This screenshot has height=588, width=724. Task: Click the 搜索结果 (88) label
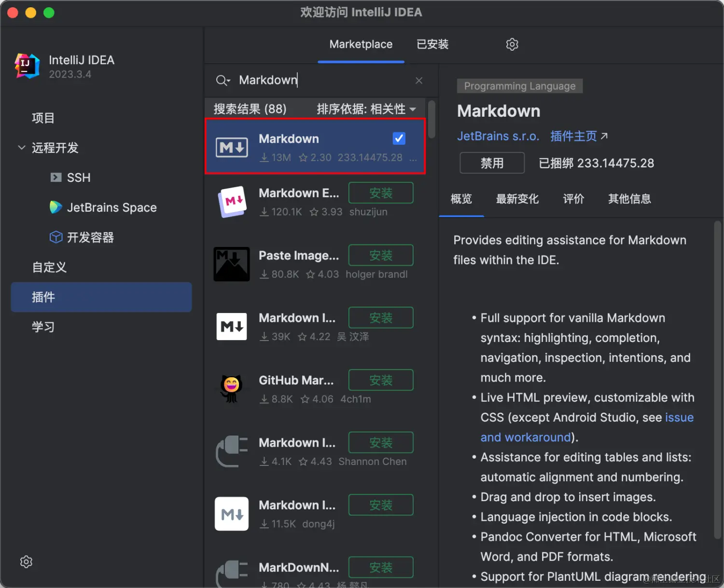(250, 109)
